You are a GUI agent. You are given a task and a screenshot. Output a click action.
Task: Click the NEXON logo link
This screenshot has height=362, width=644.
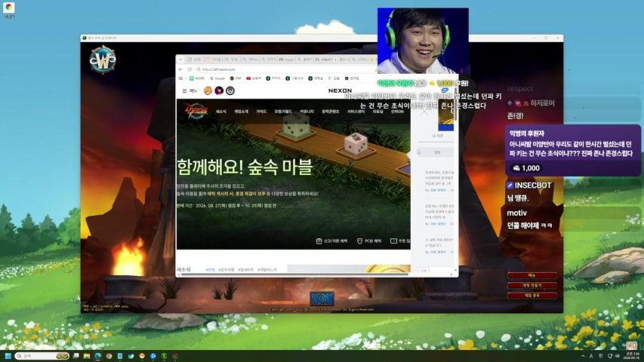[340, 90]
